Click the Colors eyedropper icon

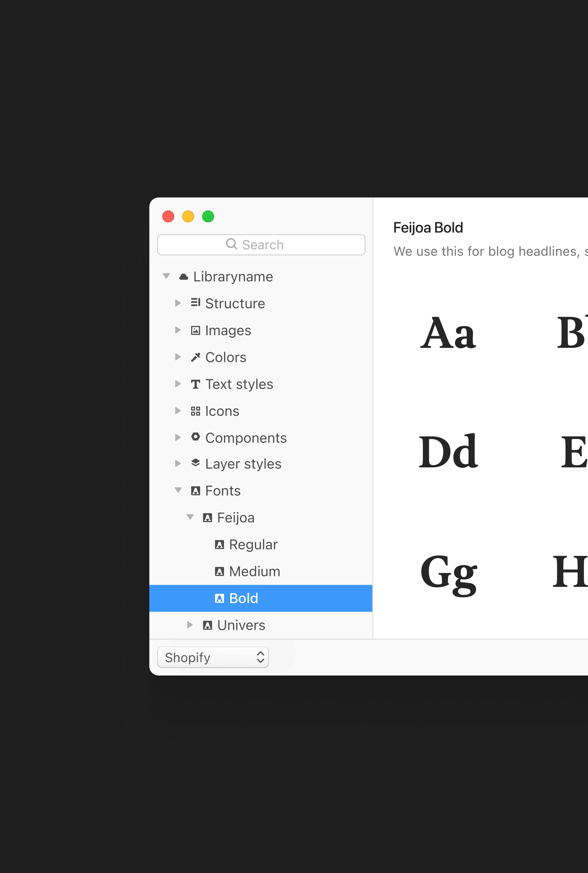pos(195,357)
